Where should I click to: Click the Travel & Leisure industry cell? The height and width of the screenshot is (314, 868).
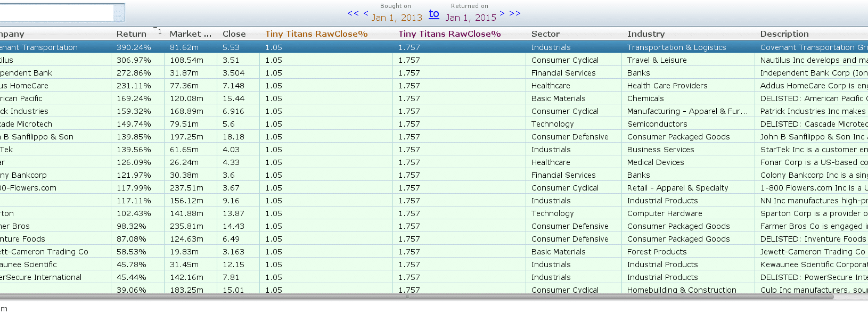[688, 60]
